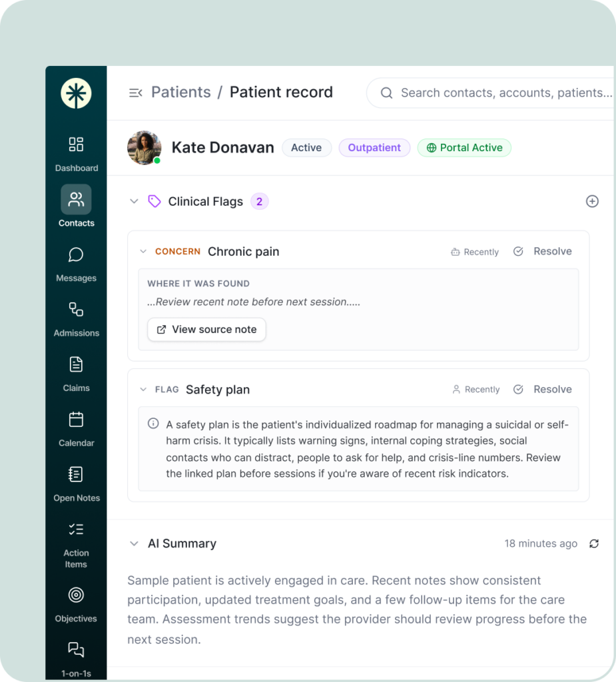Click the search contacts field
The width and height of the screenshot is (616, 682).
[x=491, y=93]
